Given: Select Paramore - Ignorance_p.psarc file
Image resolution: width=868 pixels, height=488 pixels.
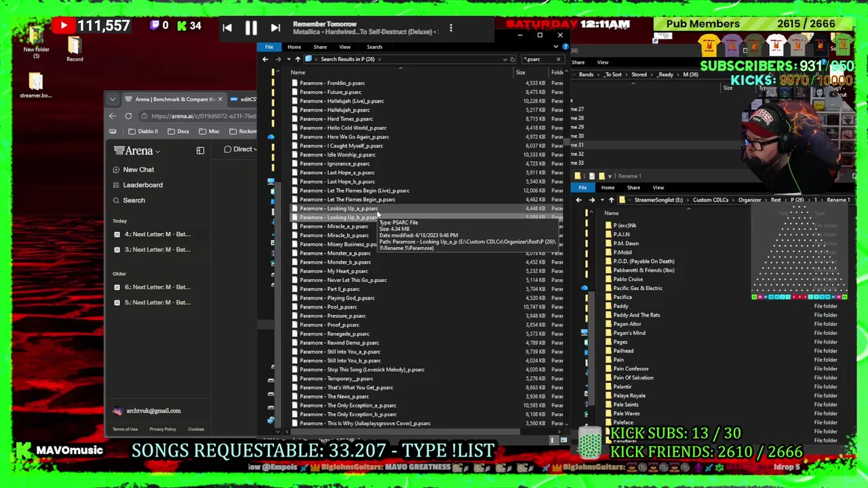Looking at the screenshot, I should point(335,163).
